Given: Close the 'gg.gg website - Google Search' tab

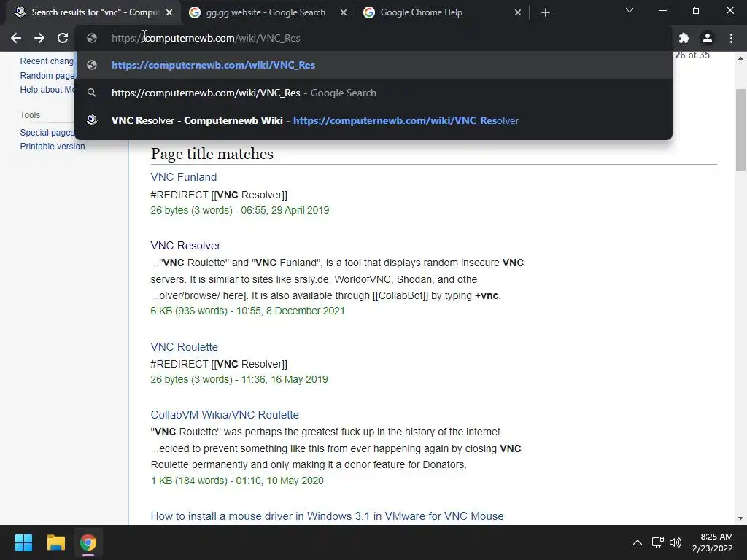Looking at the screenshot, I should 344,12.
